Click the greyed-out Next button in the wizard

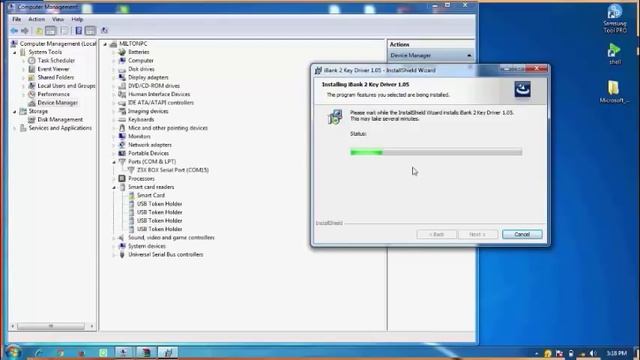pyautogui.click(x=478, y=234)
